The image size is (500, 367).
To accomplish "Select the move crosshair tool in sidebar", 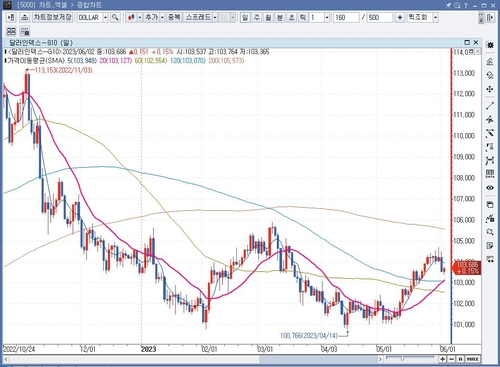I will pos(490,89).
